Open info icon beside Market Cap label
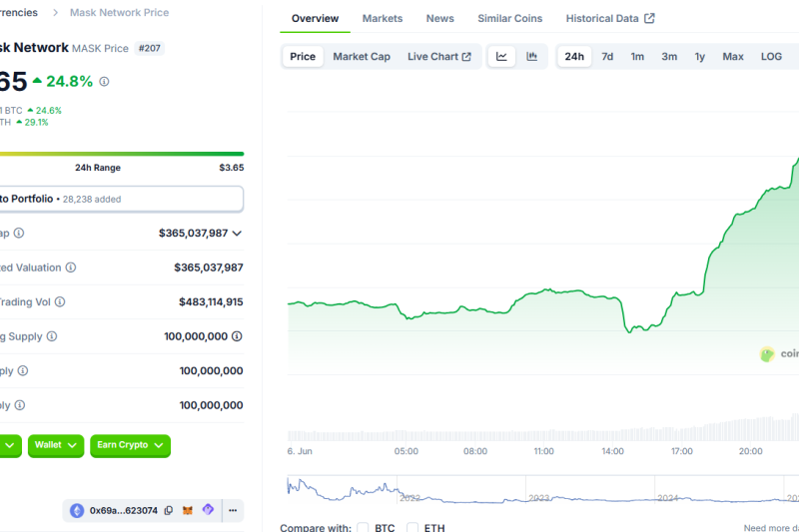 [x=19, y=234]
